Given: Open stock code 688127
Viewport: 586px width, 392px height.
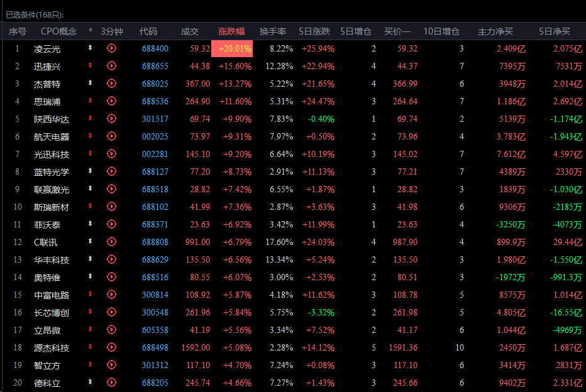Looking at the screenshot, I should 155,171.
